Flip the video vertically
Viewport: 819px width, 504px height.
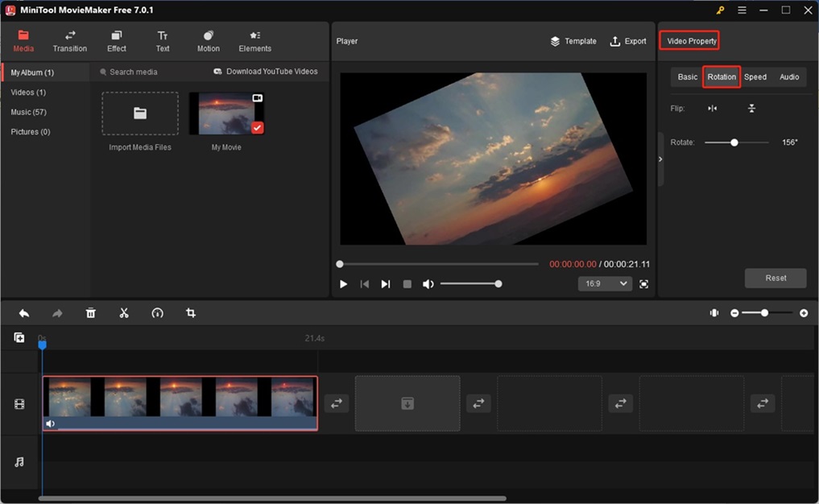coord(751,108)
